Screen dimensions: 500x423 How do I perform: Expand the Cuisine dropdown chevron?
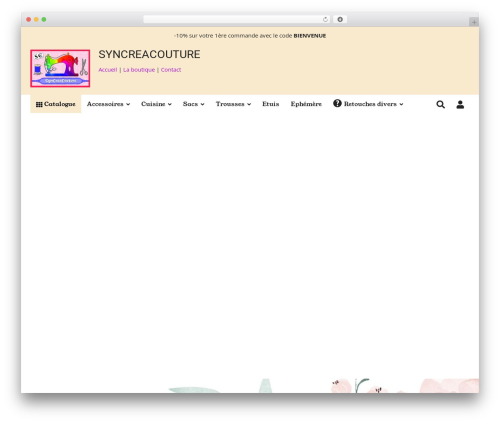coord(170,104)
